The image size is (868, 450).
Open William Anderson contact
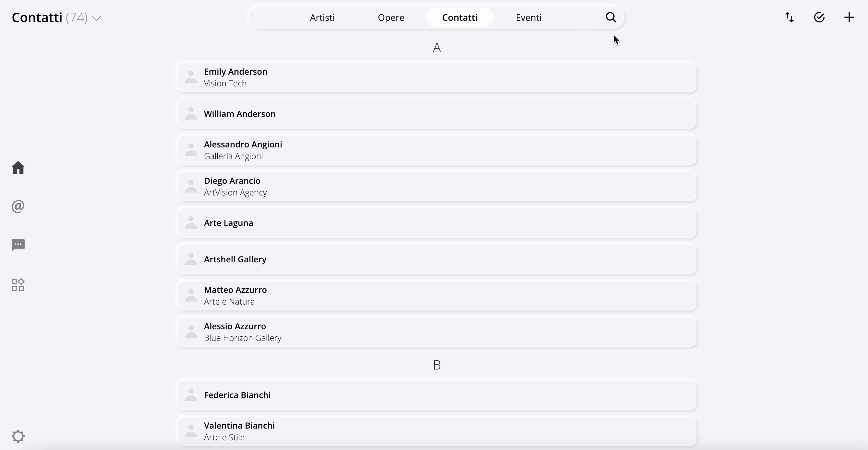tap(437, 114)
